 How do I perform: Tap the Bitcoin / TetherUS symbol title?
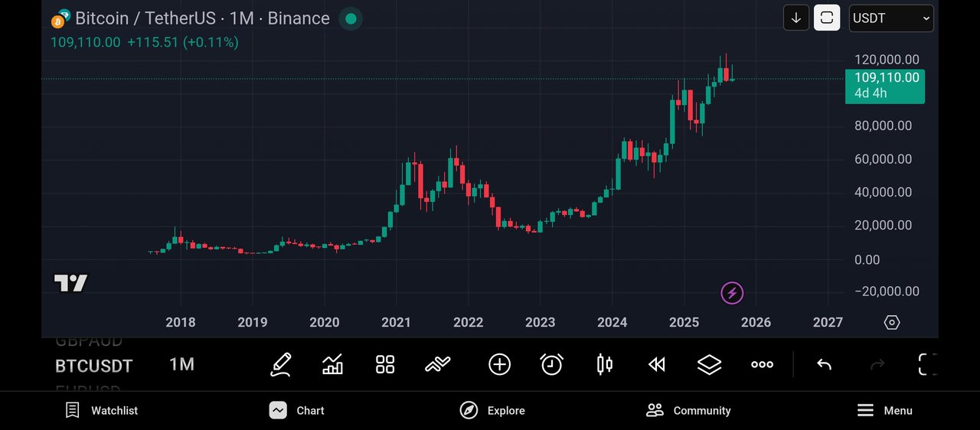(x=202, y=18)
